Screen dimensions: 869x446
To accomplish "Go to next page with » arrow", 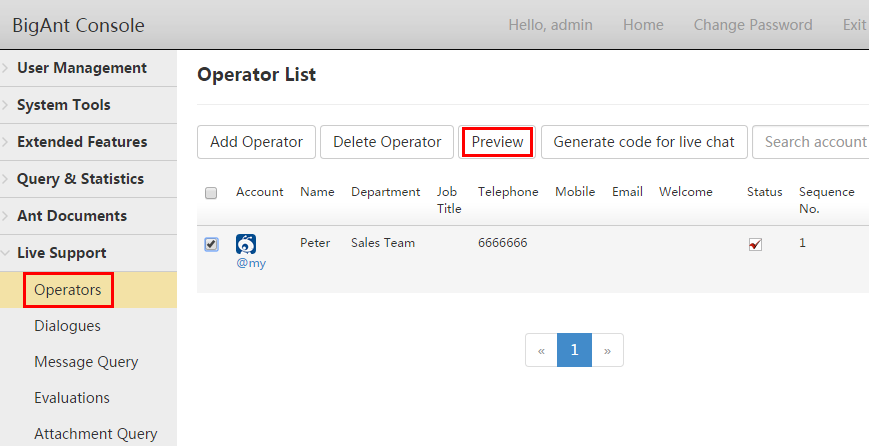I will (x=607, y=351).
